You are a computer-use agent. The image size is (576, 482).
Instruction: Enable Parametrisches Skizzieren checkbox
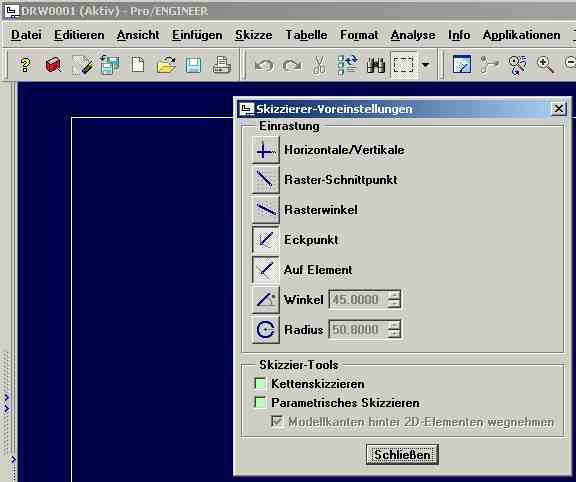pos(260,402)
